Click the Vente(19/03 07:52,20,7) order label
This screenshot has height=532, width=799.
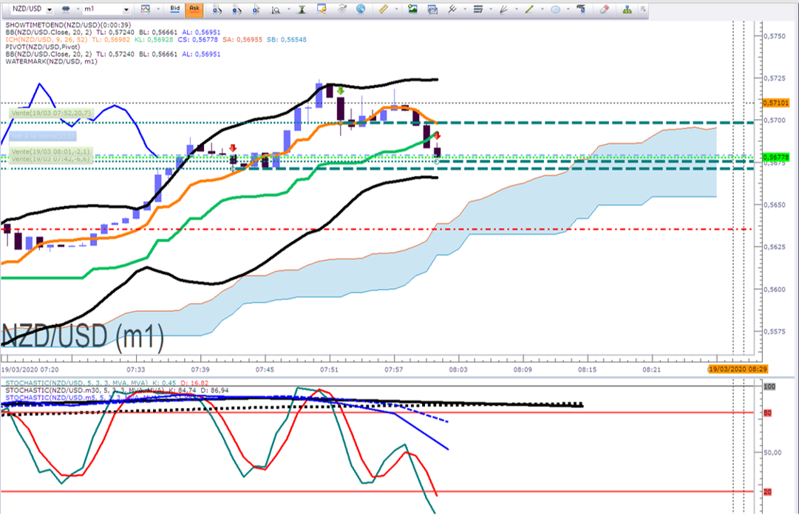point(51,112)
